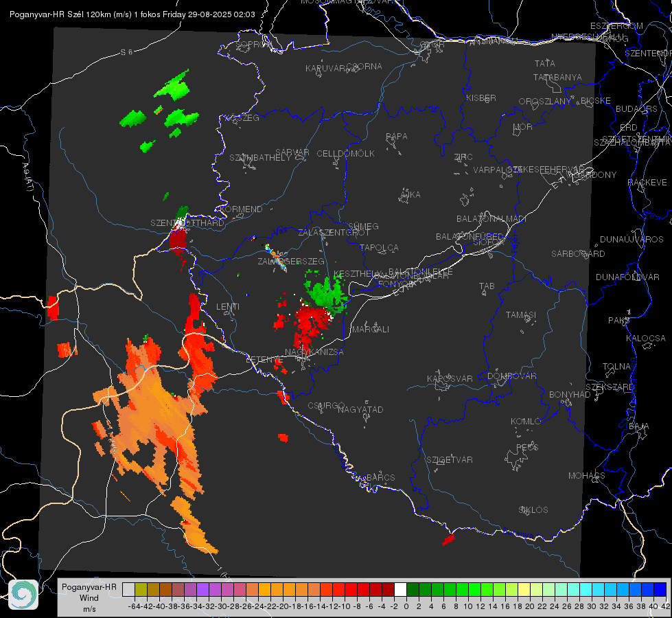The height and width of the screenshot is (618, 672).
Task: Select the KOMLO label
Action: tap(526, 422)
